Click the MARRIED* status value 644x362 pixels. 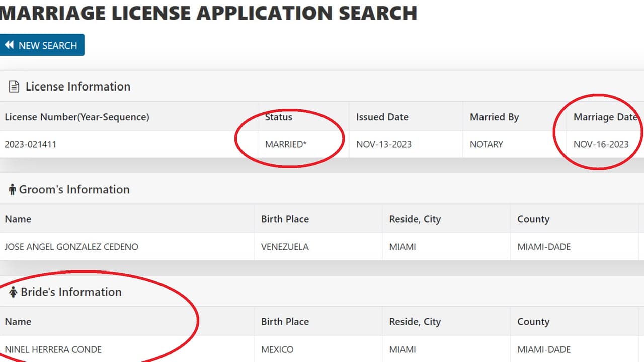[286, 144]
